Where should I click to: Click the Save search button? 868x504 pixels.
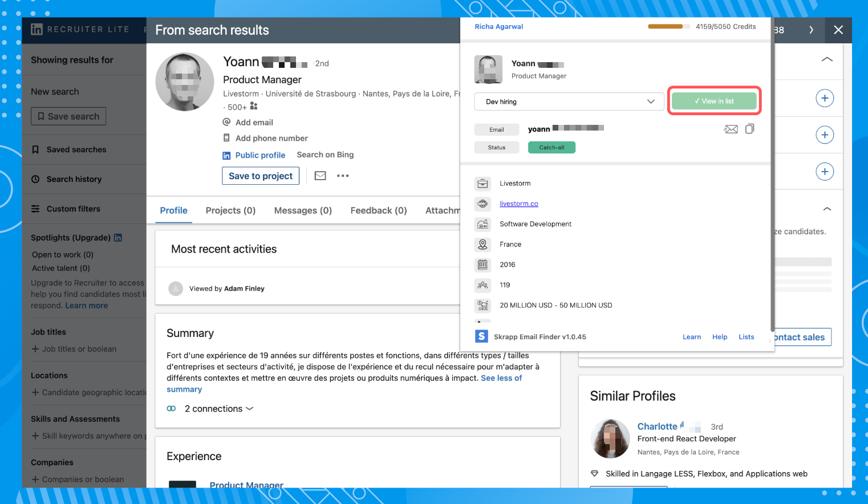(x=68, y=116)
